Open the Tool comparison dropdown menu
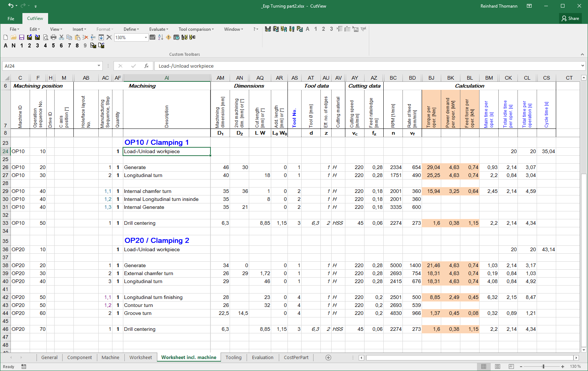Screen dimensions: 588x371 (x=196, y=29)
